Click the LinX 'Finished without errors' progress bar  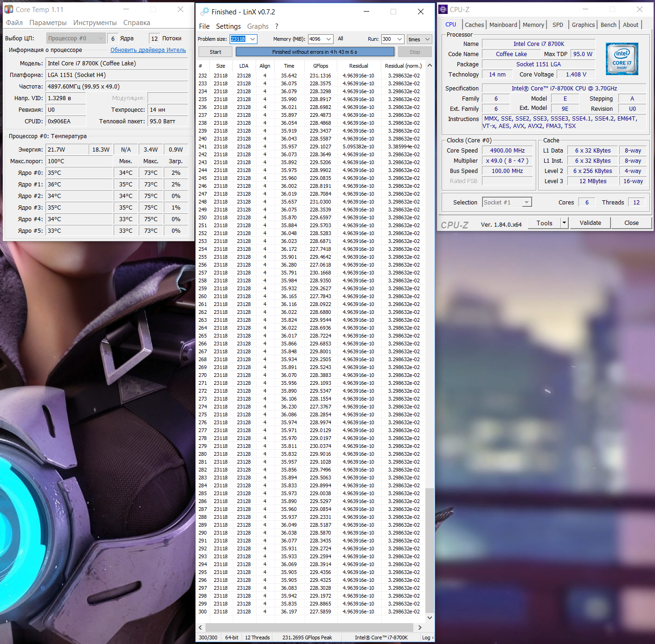point(315,52)
